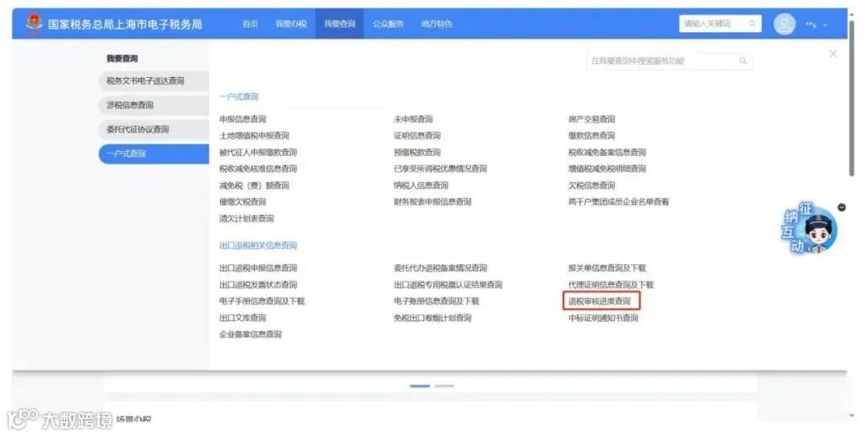This screenshot has width=868, height=436.
Task: Open the 征纳互动 assistant mascot
Action: [x=809, y=229]
